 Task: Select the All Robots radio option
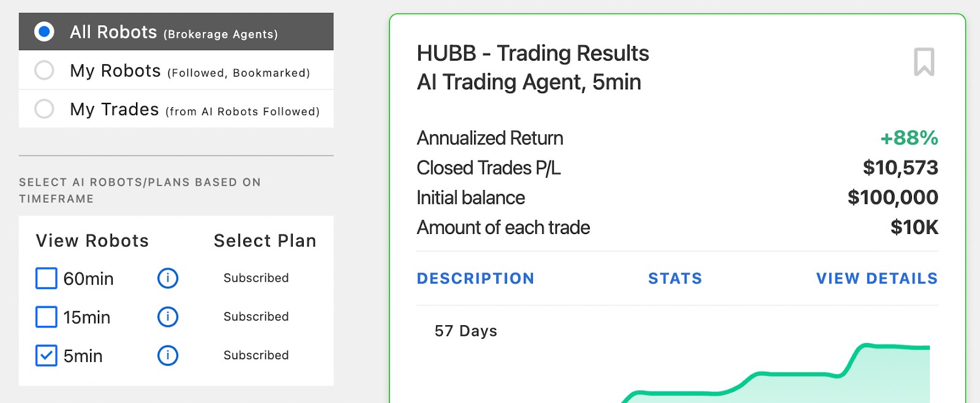pos(44,32)
